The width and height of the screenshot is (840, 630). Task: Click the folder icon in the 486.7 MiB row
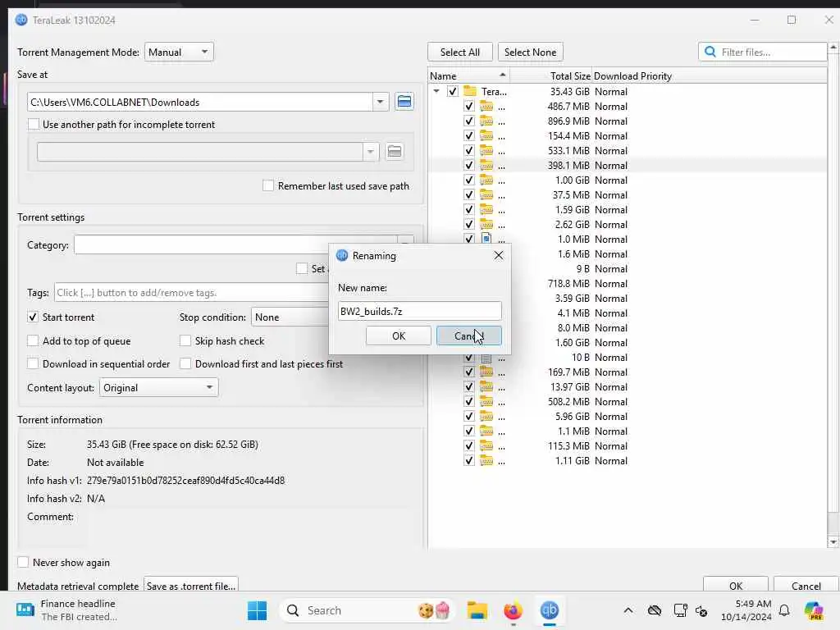pos(486,106)
